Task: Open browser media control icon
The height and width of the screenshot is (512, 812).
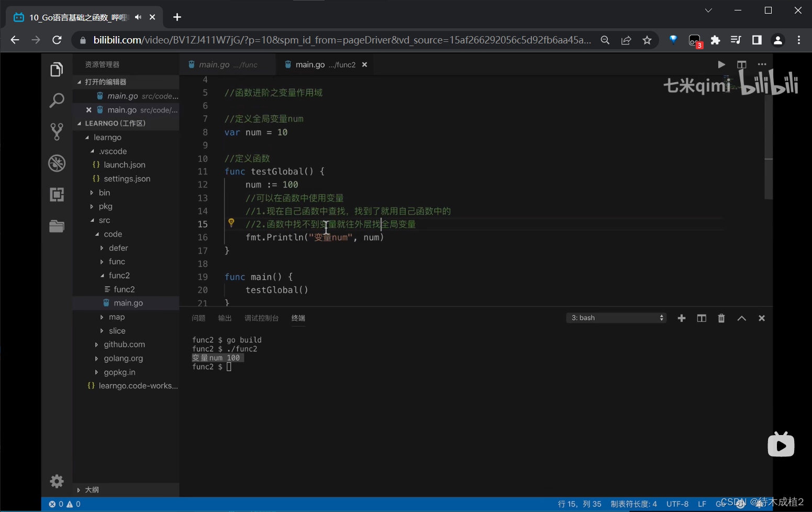Action: coord(736,40)
